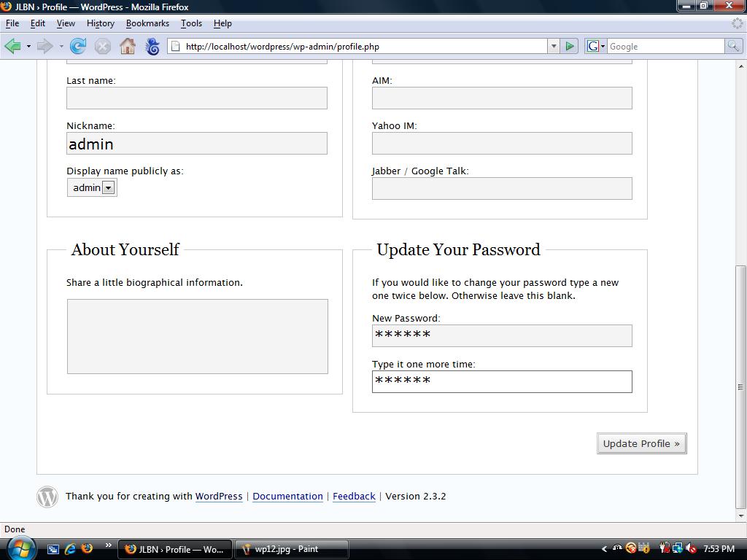Follow the Feedback link
This screenshot has height=560, width=747.
(354, 497)
